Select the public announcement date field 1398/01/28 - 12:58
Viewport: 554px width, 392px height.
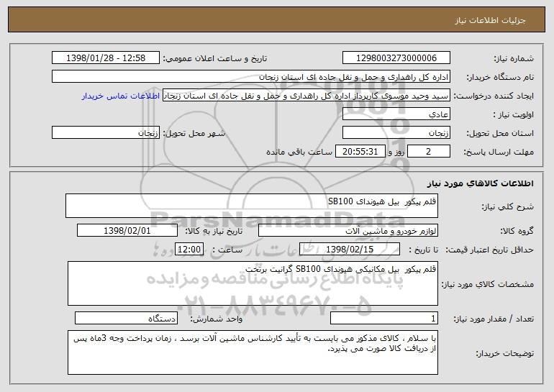click(106, 58)
